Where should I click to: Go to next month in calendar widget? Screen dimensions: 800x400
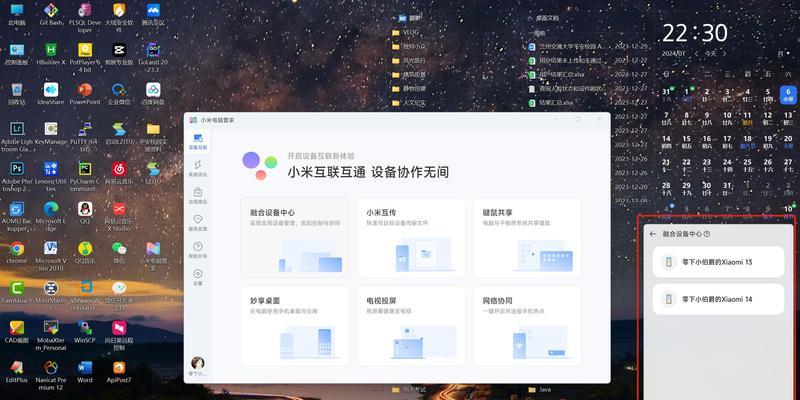[x=724, y=53]
